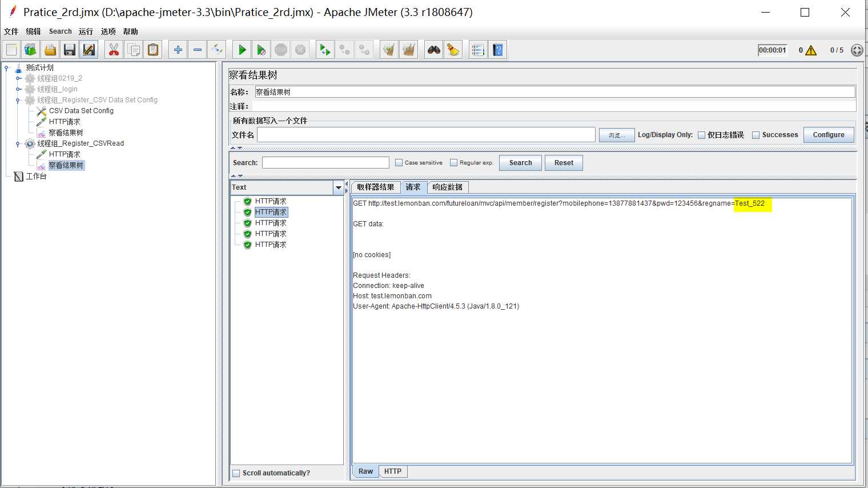
Task: Collapse the 线程组_Register_CSVRead node handle
Action: (18, 143)
